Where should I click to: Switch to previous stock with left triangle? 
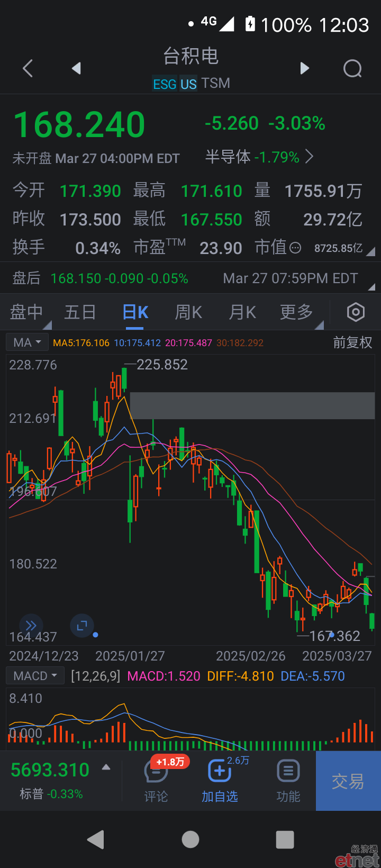76,68
